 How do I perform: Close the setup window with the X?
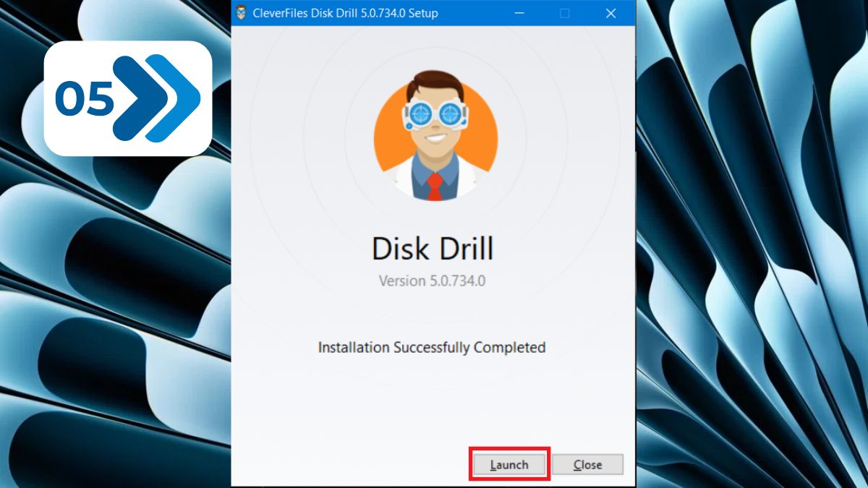(610, 13)
